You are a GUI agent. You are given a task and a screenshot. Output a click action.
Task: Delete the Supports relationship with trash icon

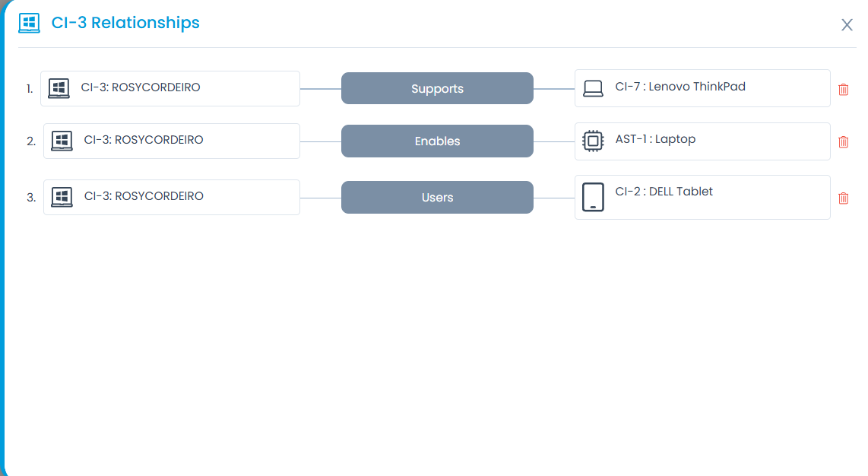click(843, 90)
